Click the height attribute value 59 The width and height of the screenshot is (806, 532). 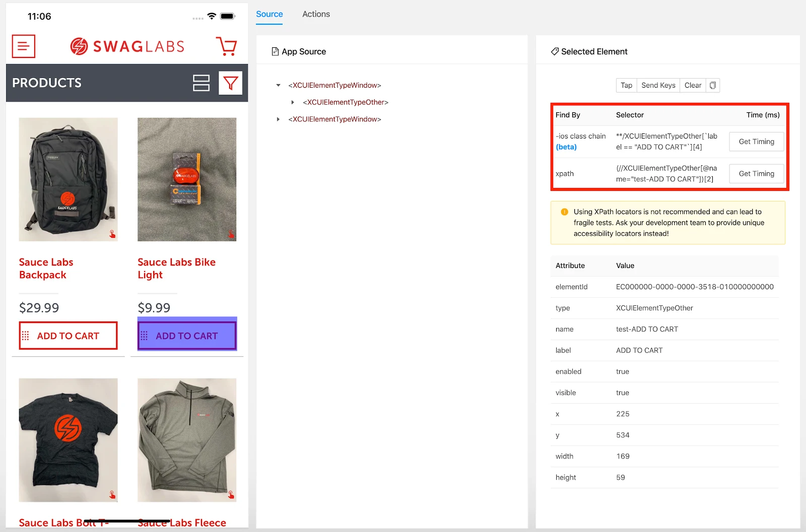point(621,477)
